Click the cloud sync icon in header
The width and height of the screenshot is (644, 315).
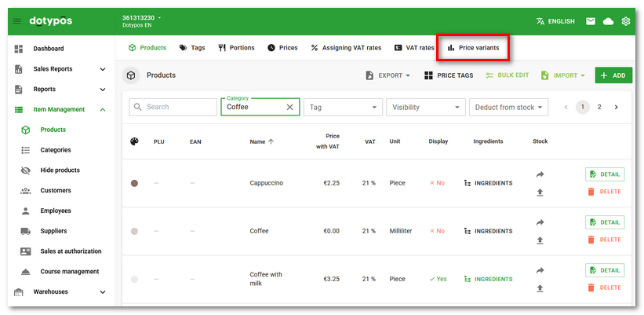click(608, 21)
